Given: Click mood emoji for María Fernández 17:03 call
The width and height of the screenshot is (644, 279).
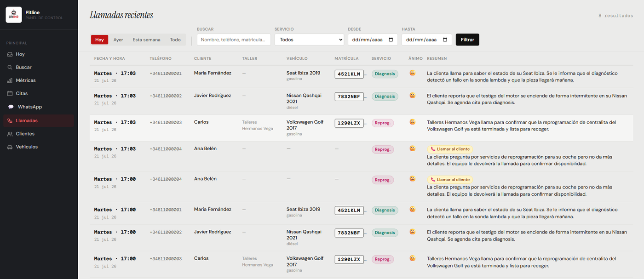Looking at the screenshot, I should click(413, 73).
